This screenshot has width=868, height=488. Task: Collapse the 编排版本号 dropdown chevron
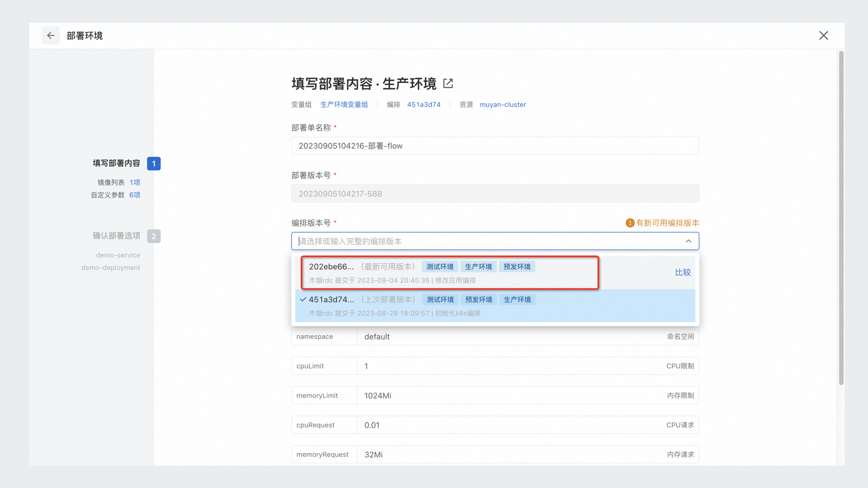point(688,241)
